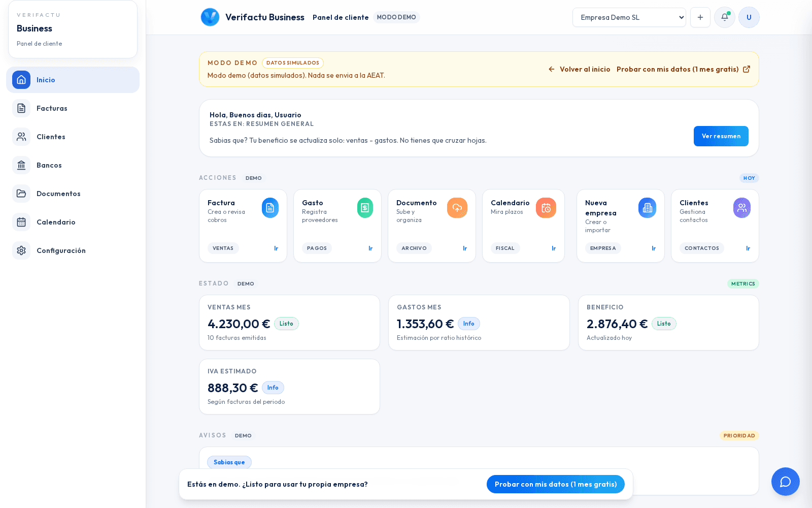Image resolution: width=812 pixels, height=508 pixels.
Task: Click the Ir link on Clientes card
Action: (748, 248)
